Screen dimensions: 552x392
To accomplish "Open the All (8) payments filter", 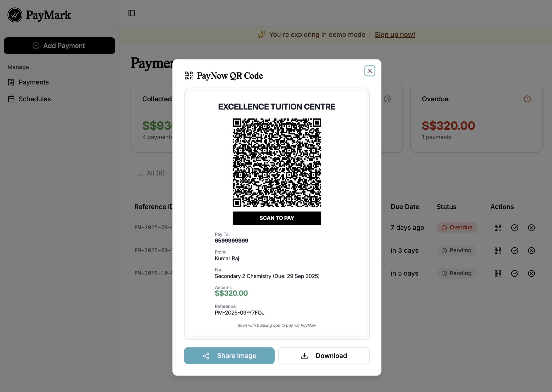I will pyautogui.click(x=150, y=173).
